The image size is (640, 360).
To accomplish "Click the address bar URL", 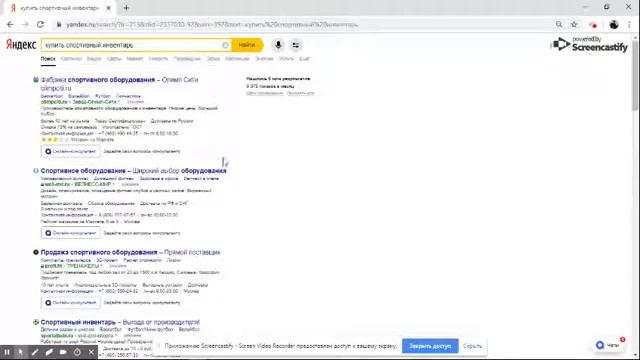I will coord(212,24).
